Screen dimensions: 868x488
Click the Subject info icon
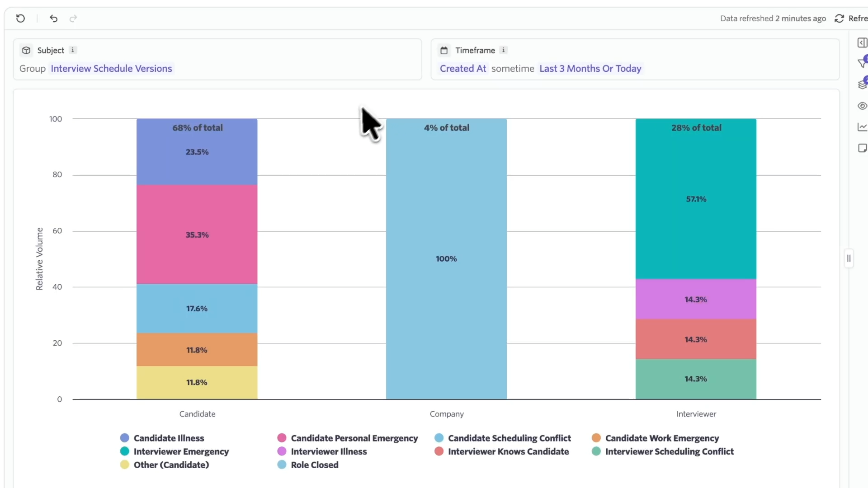pyautogui.click(x=72, y=50)
